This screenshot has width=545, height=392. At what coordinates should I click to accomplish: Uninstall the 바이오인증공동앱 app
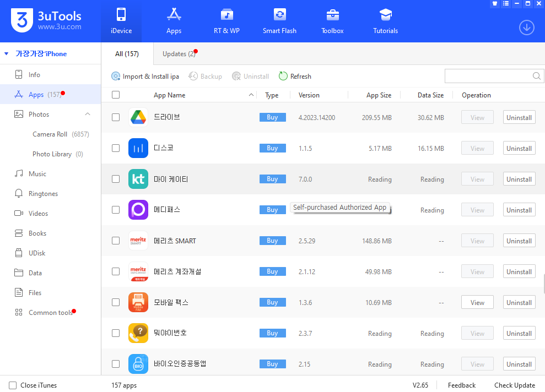(519, 364)
